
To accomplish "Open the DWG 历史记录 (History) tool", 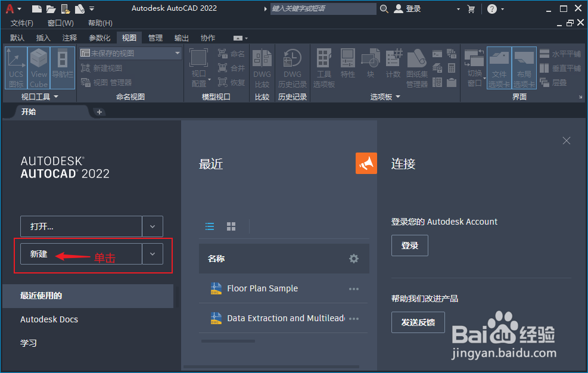I will coord(293,69).
